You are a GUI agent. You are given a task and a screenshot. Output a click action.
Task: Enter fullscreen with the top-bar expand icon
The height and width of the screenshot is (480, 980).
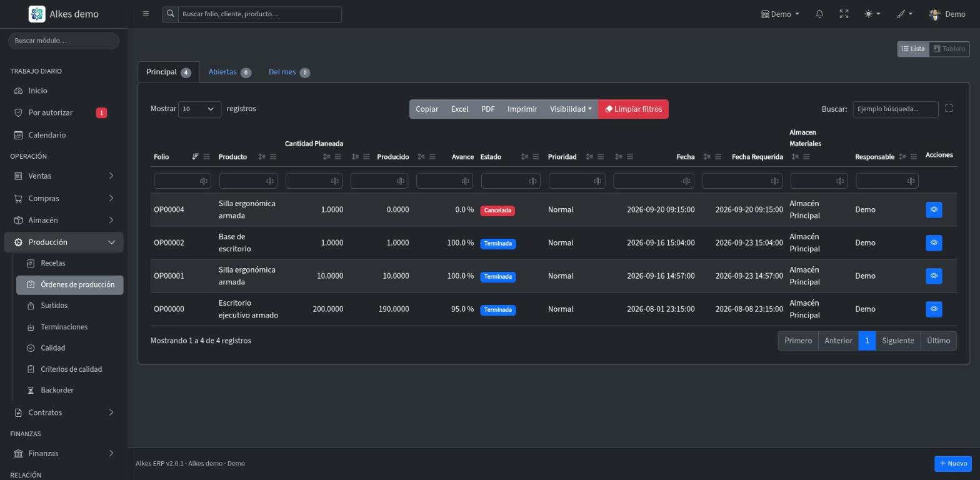(844, 14)
